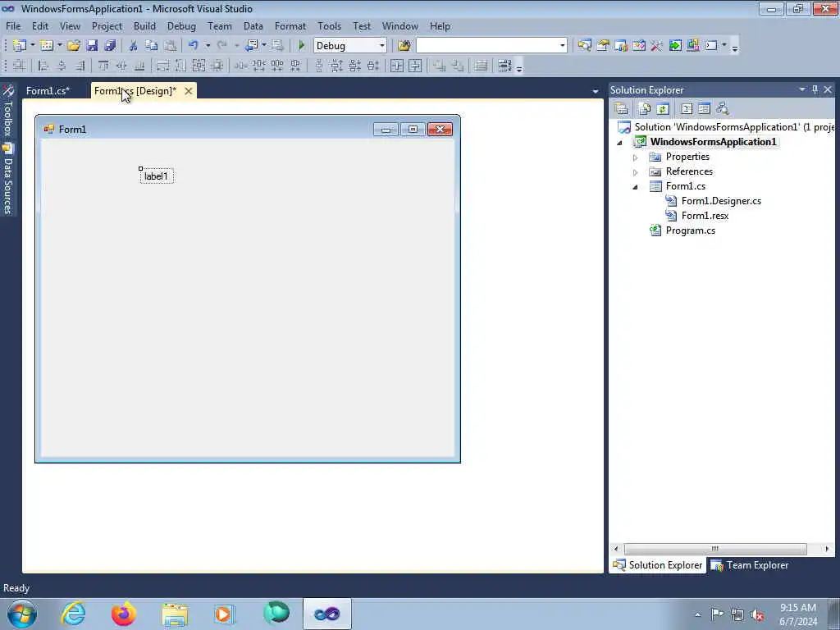Close the Form1.cs [Design] tab

click(x=189, y=91)
